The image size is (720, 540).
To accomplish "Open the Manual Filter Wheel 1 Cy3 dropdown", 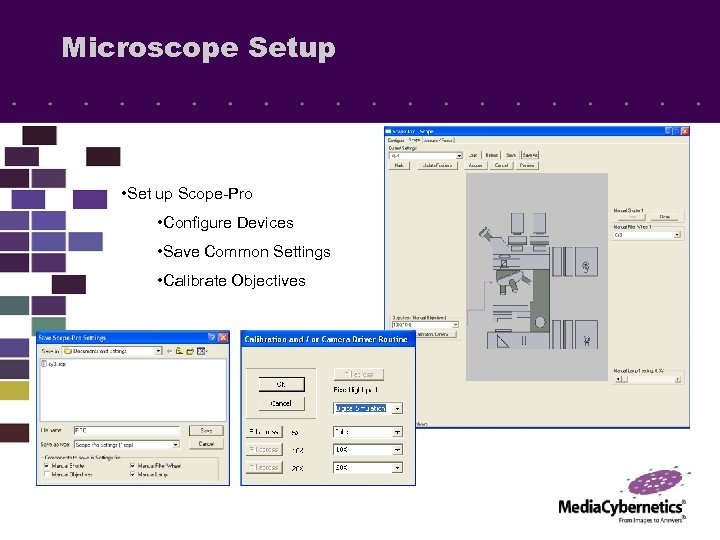I will coord(677,235).
